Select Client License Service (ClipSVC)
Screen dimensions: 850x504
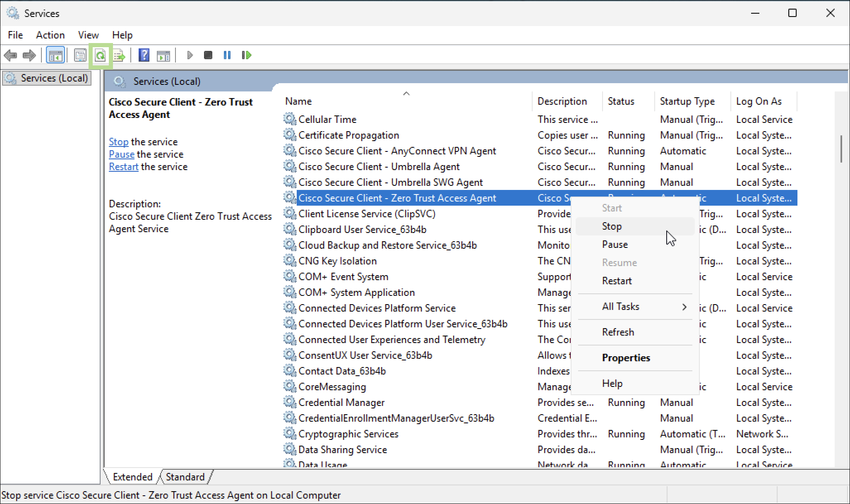pos(367,214)
